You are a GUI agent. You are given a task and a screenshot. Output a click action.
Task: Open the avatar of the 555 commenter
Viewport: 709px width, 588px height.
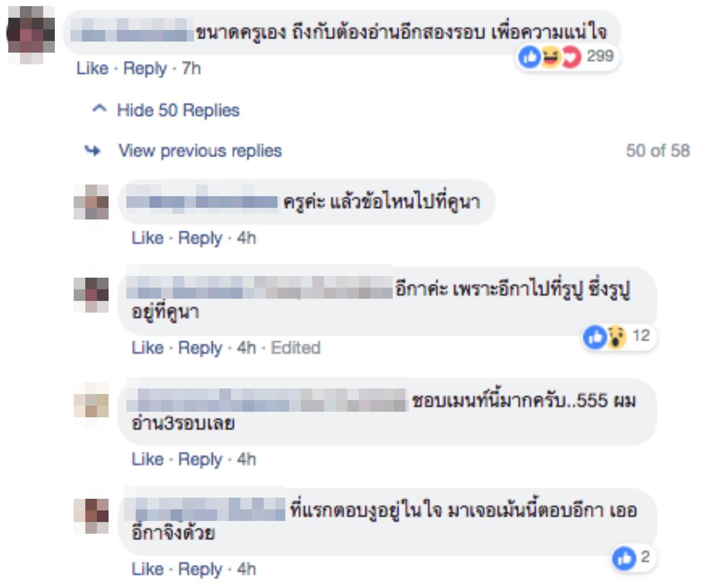click(91, 400)
